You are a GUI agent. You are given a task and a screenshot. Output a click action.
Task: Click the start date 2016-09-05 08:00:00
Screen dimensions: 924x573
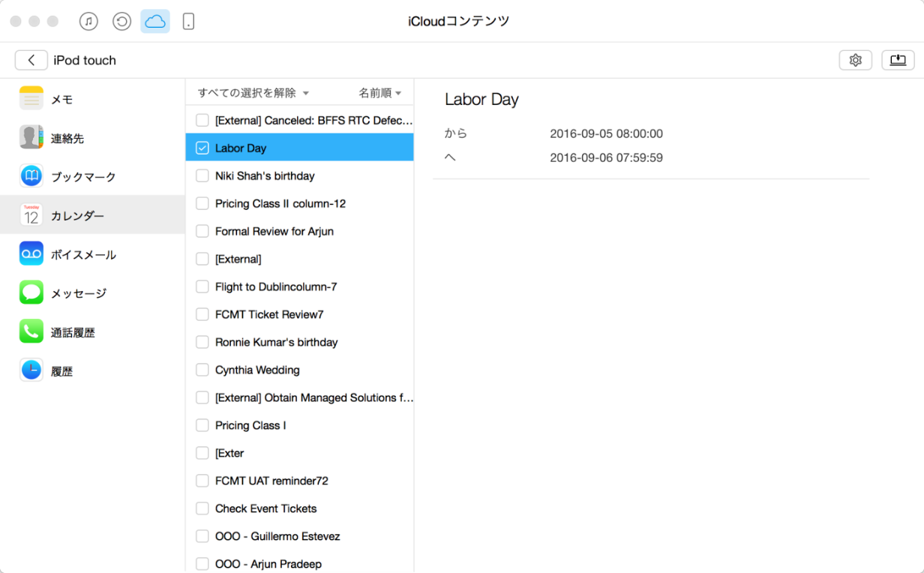pos(606,134)
